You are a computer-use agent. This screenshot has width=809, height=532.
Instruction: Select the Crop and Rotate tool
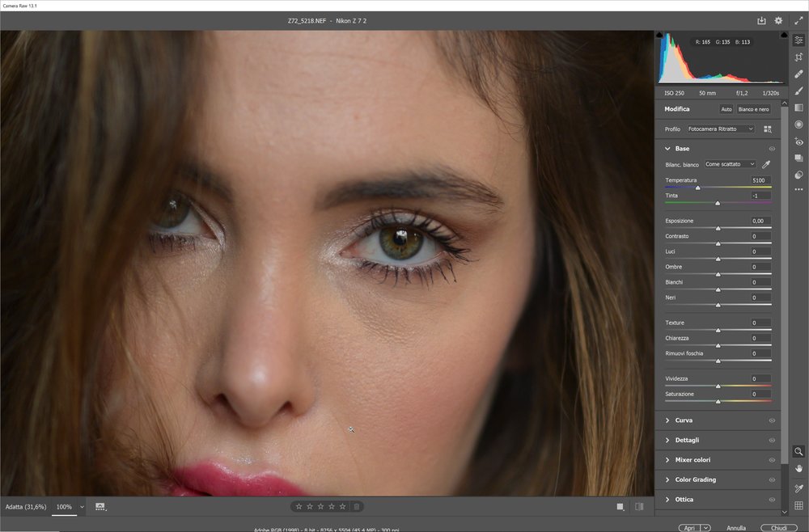798,57
